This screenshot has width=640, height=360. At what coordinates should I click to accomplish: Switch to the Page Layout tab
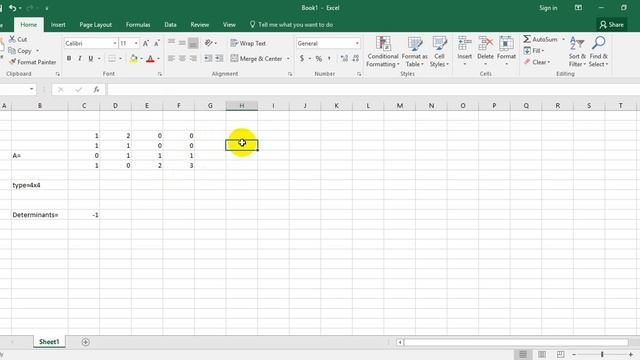click(96, 24)
